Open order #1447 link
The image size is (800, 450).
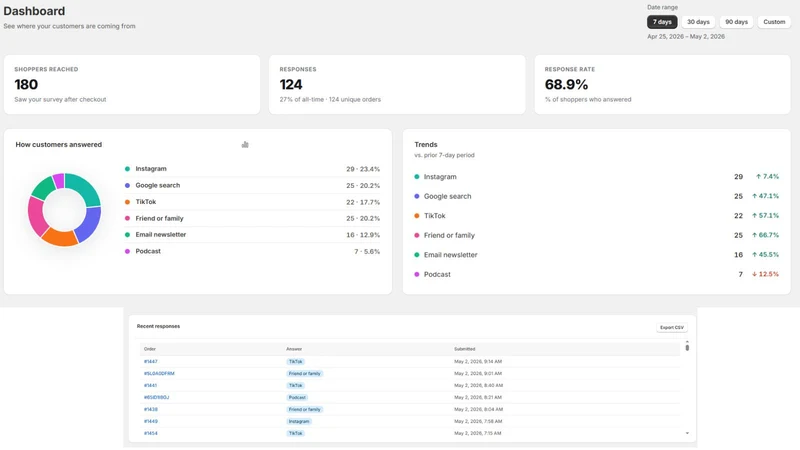(151, 361)
